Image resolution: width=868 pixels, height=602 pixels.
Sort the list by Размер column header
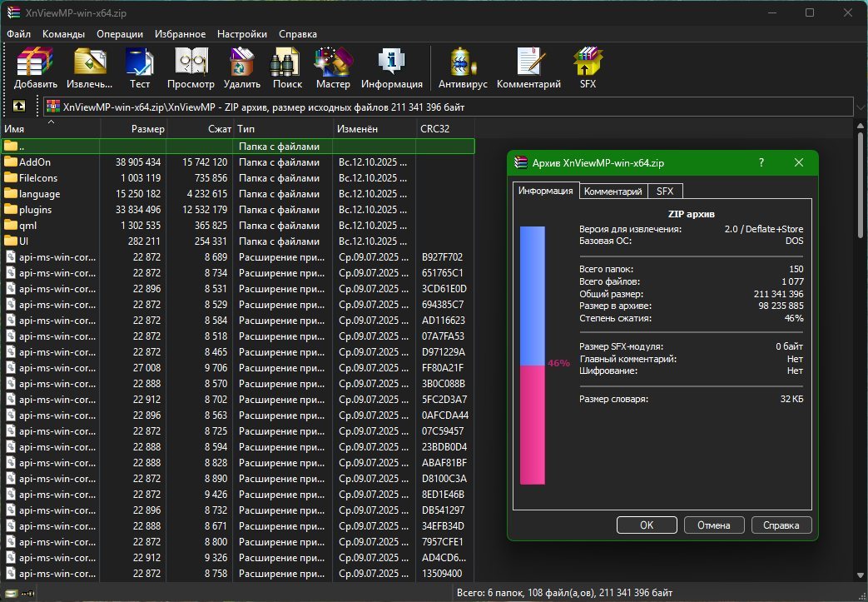[148, 129]
